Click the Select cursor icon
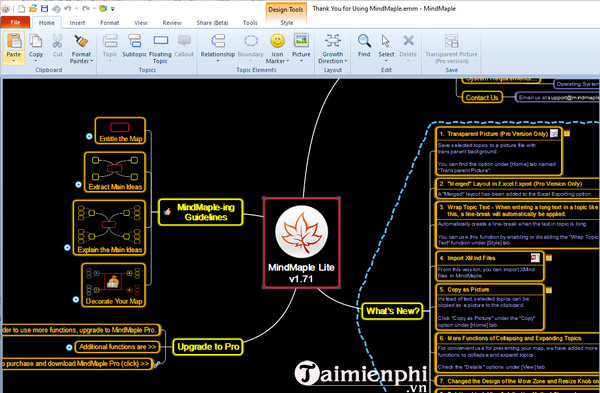600x393 pixels. pyautogui.click(x=386, y=41)
